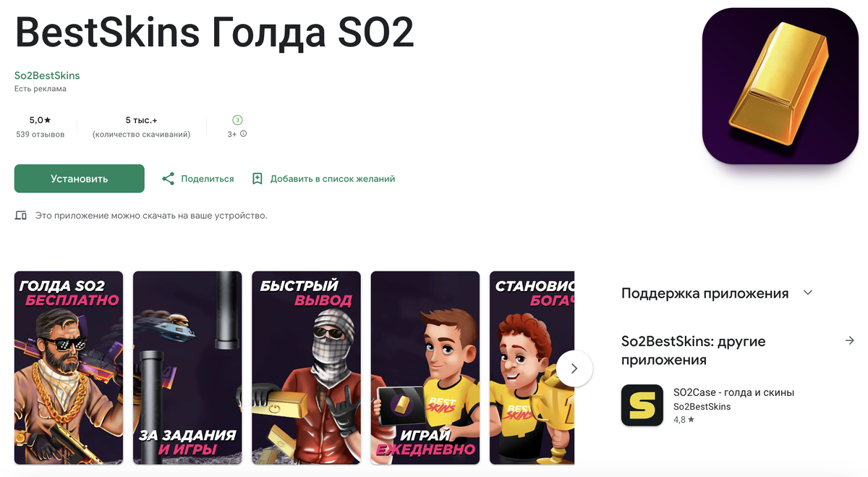Click the 539 отзывов rating count

point(41,135)
